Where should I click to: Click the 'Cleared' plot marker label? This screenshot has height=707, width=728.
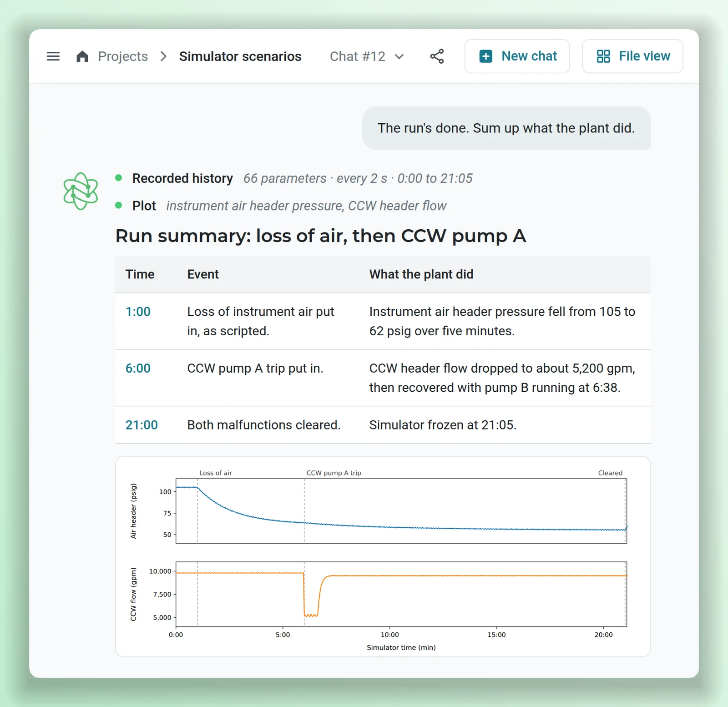click(x=610, y=473)
